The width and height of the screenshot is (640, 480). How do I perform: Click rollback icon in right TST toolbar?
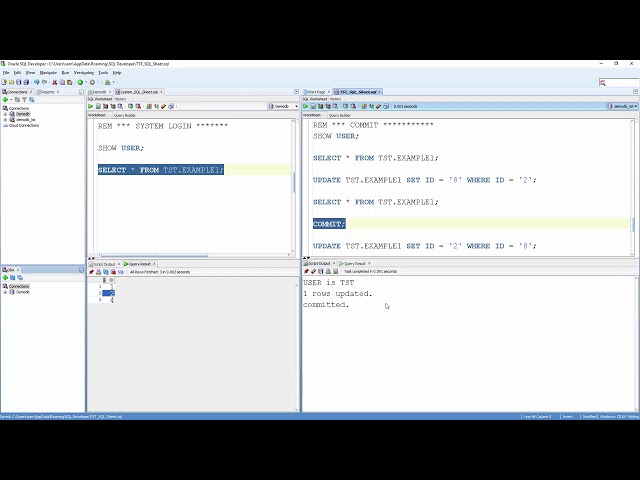pos(353,107)
